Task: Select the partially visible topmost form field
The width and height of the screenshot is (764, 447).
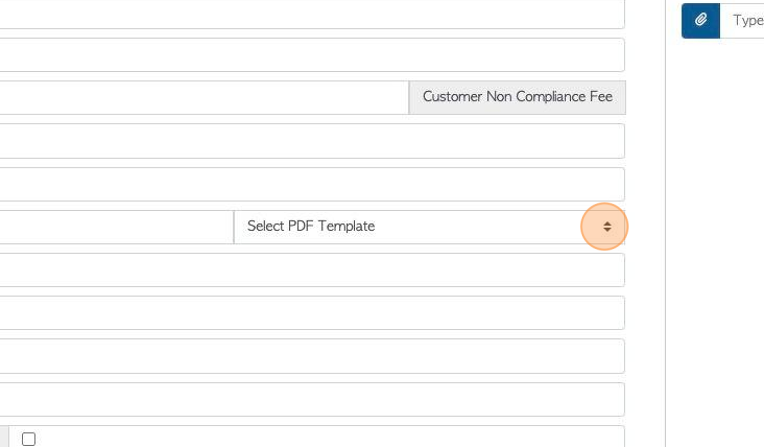Action: [312, 14]
